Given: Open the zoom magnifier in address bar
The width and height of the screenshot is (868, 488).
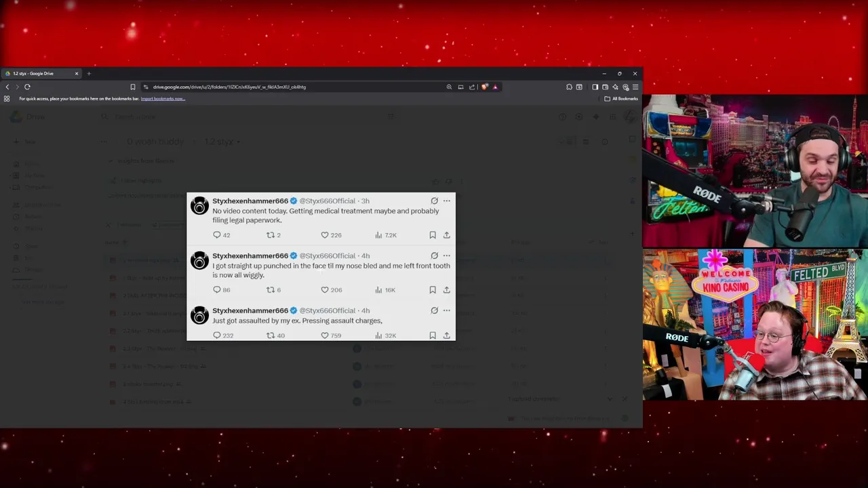Looking at the screenshot, I should coord(449,87).
